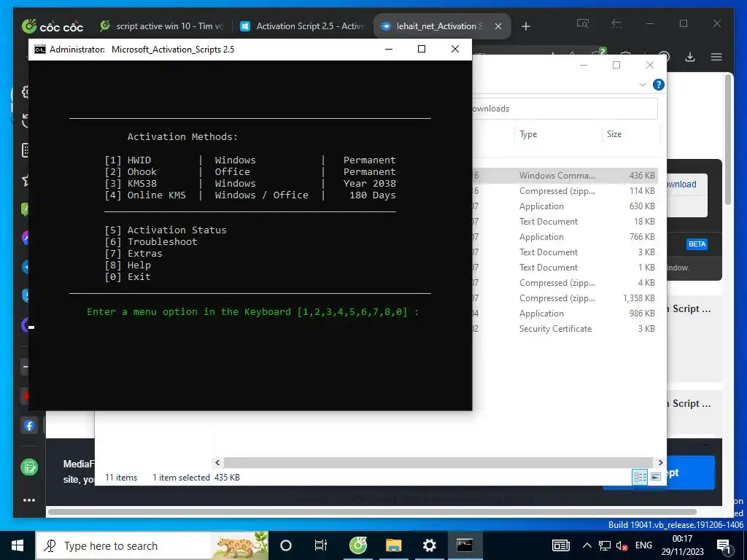Select the Text Document 18 KB row
The width and height of the screenshot is (747, 560).
tap(565, 222)
